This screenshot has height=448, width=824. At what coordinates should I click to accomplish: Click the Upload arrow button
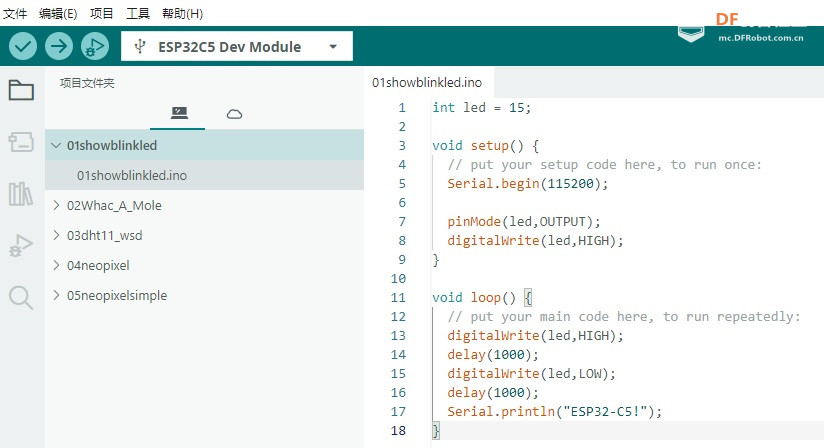59,46
